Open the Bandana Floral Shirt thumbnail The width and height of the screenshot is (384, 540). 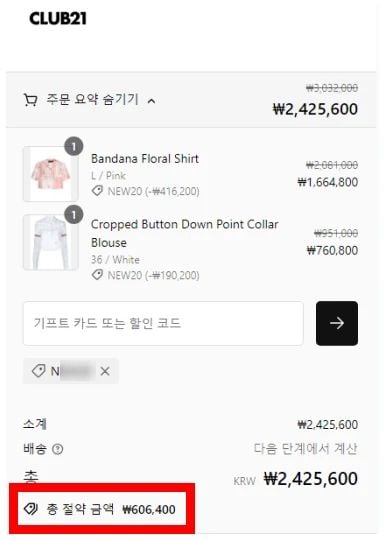51,174
